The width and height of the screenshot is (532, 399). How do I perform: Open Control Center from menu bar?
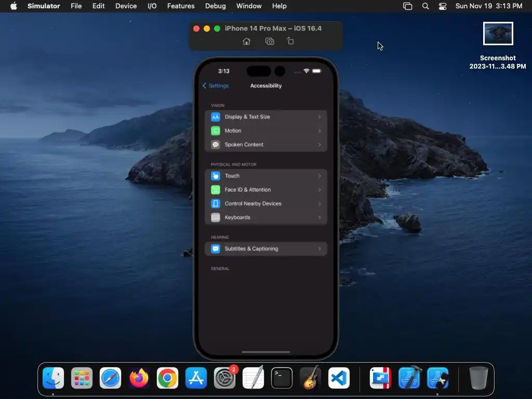443,6
